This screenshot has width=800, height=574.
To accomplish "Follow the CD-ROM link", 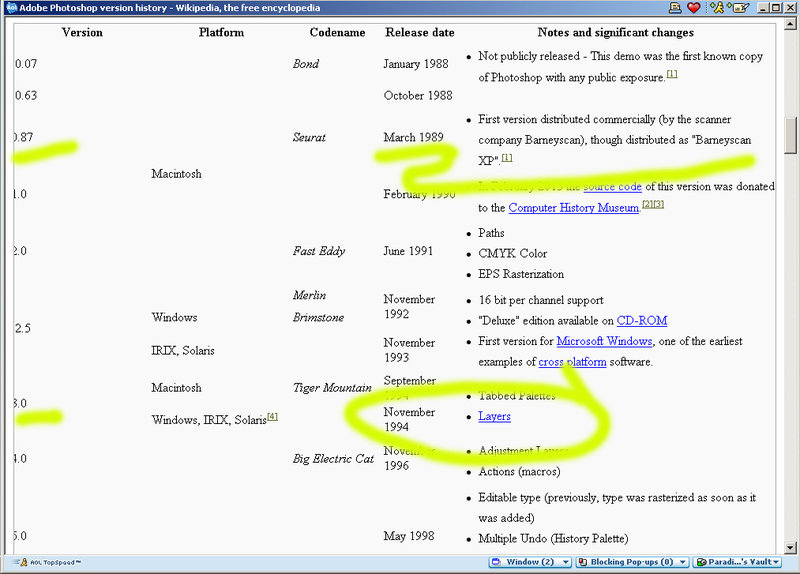I will coord(642,320).
